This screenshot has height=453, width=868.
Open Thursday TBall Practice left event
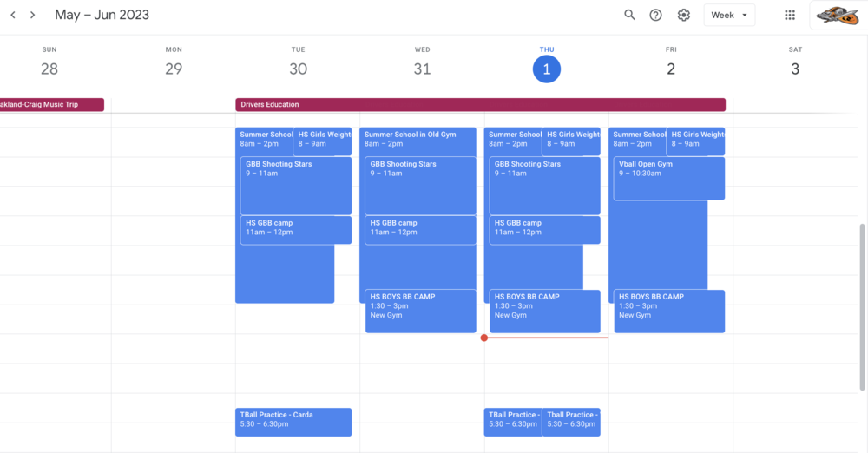[x=513, y=422]
